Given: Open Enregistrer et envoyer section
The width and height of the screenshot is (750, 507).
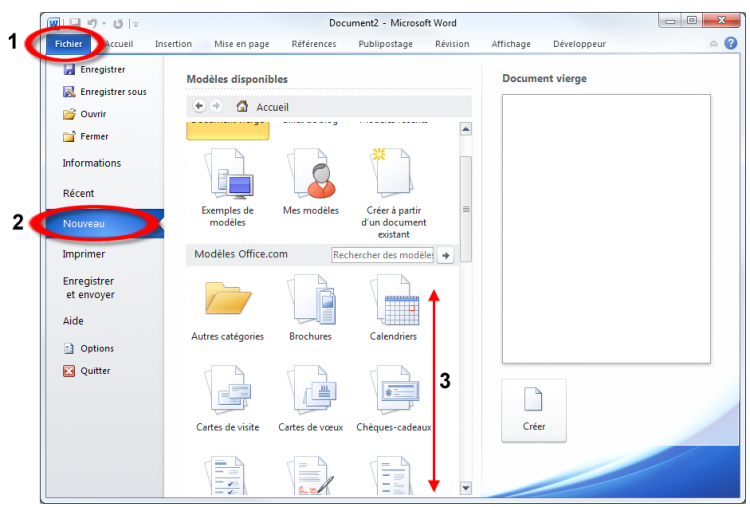Looking at the screenshot, I should [x=89, y=287].
